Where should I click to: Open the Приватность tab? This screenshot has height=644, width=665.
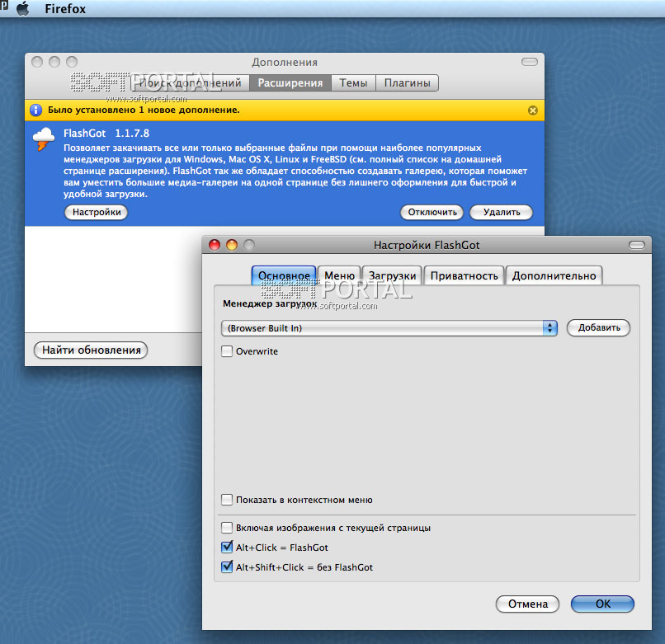click(x=464, y=275)
